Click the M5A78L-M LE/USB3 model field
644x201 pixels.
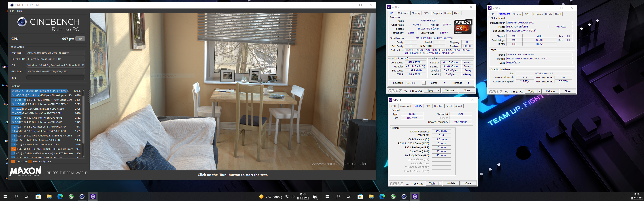[527, 27]
